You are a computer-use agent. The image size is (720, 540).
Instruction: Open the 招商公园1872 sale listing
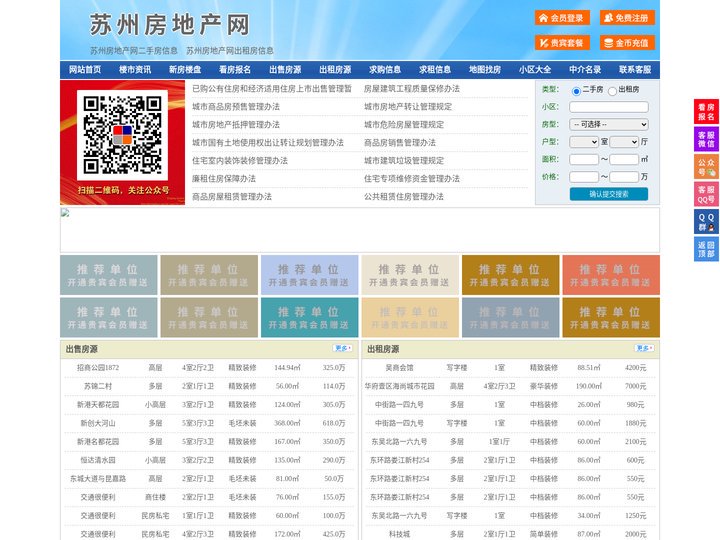point(98,368)
